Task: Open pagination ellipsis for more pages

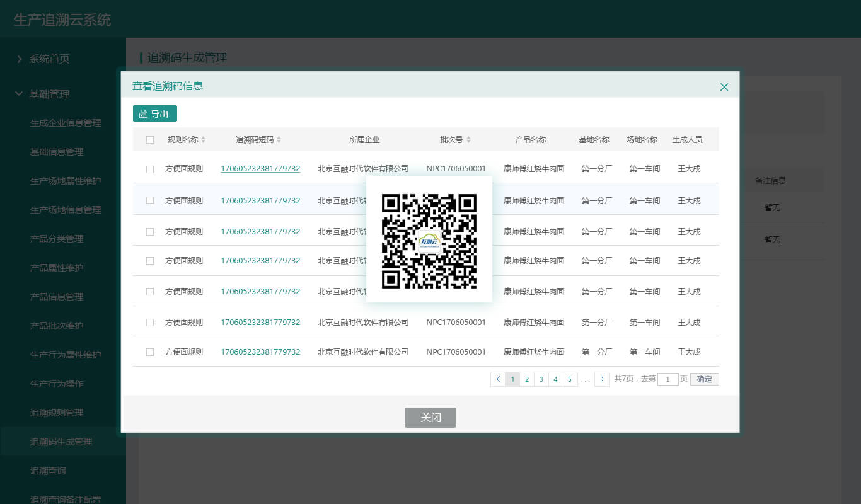Action: click(586, 379)
